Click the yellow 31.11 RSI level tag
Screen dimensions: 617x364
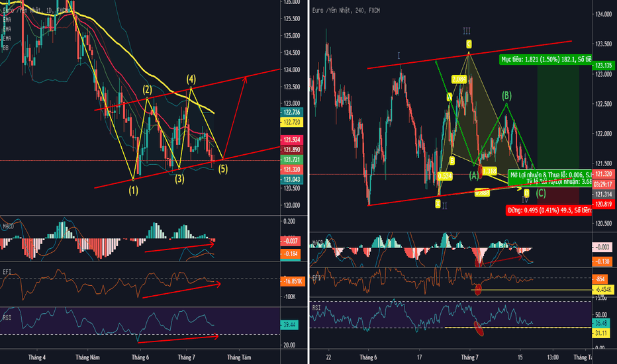tap(601, 333)
